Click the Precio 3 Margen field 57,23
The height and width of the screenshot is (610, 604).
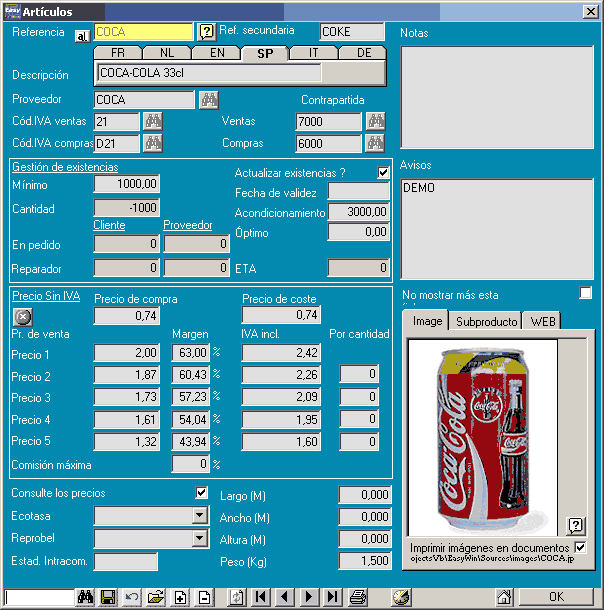[191, 397]
